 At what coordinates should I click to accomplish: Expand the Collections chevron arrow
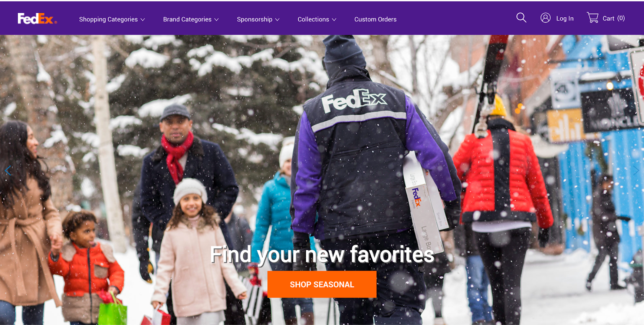pyautogui.click(x=334, y=19)
